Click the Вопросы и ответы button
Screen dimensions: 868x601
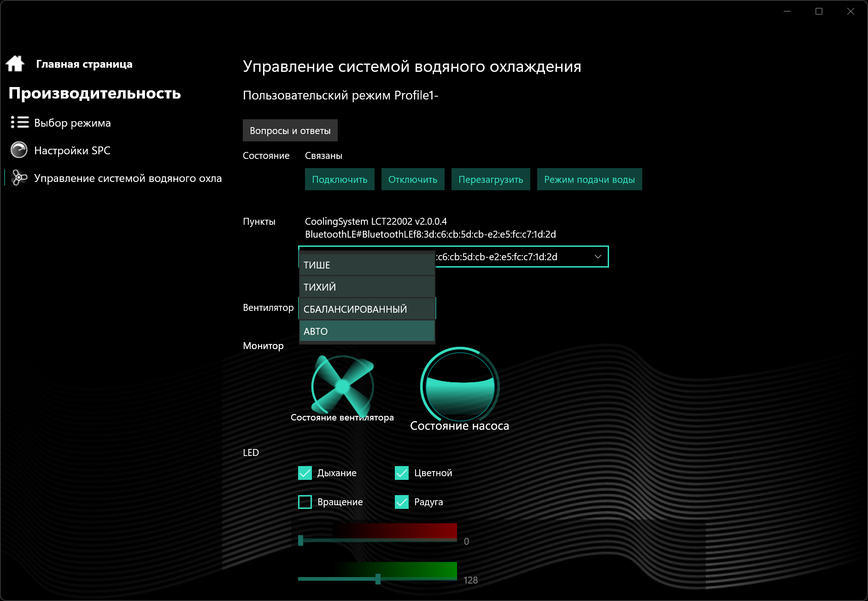pos(290,130)
